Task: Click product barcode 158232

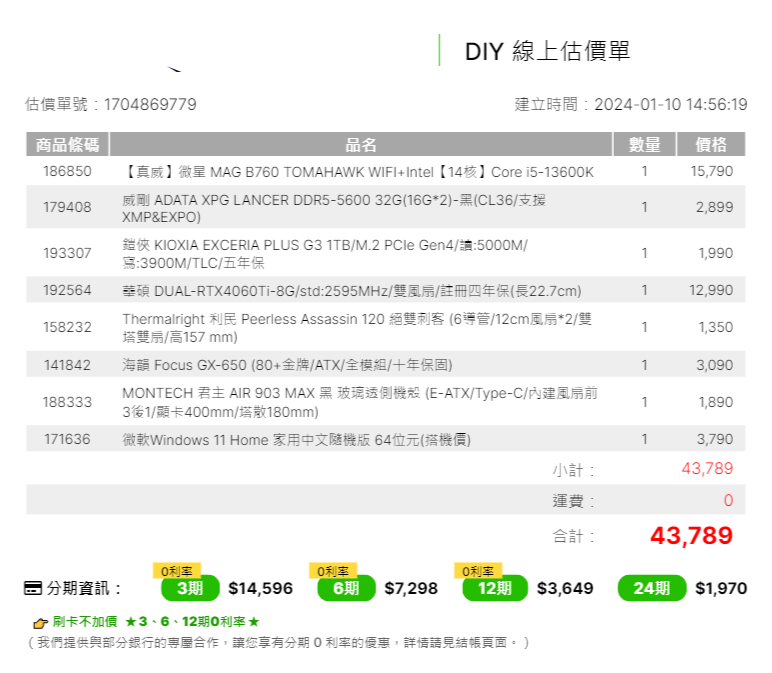Action: coord(67,327)
